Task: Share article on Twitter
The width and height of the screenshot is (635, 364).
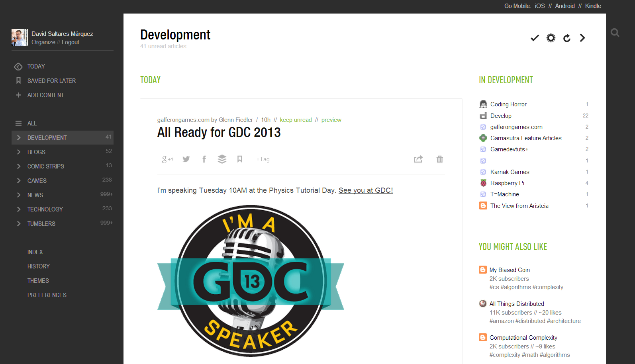Action: tap(186, 159)
